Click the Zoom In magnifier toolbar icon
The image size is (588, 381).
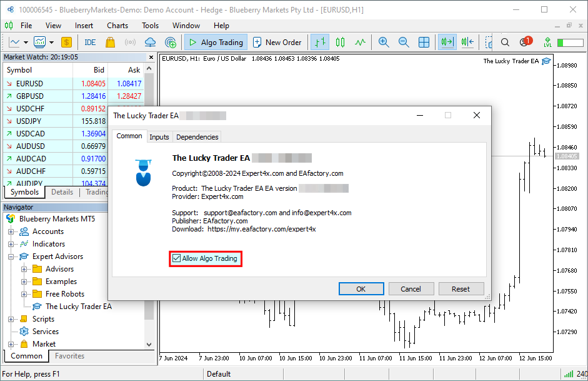[384, 43]
